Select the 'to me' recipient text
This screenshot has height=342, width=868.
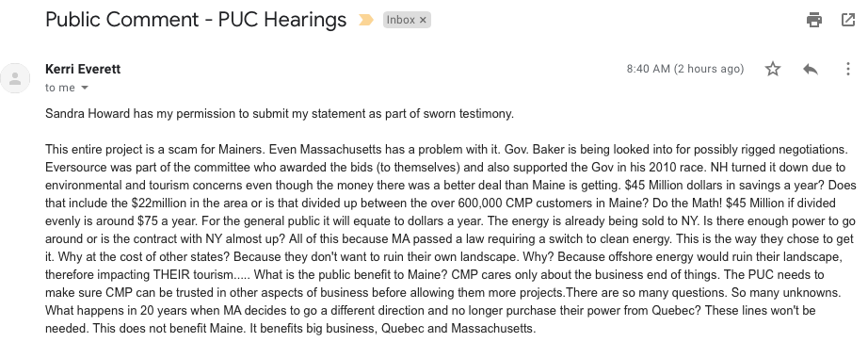point(60,88)
